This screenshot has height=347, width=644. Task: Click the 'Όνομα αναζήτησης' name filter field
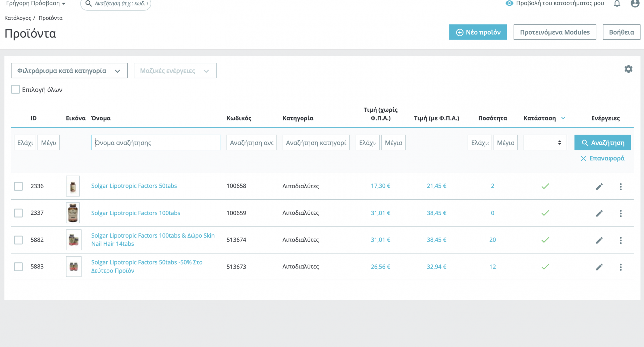coord(156,143)
